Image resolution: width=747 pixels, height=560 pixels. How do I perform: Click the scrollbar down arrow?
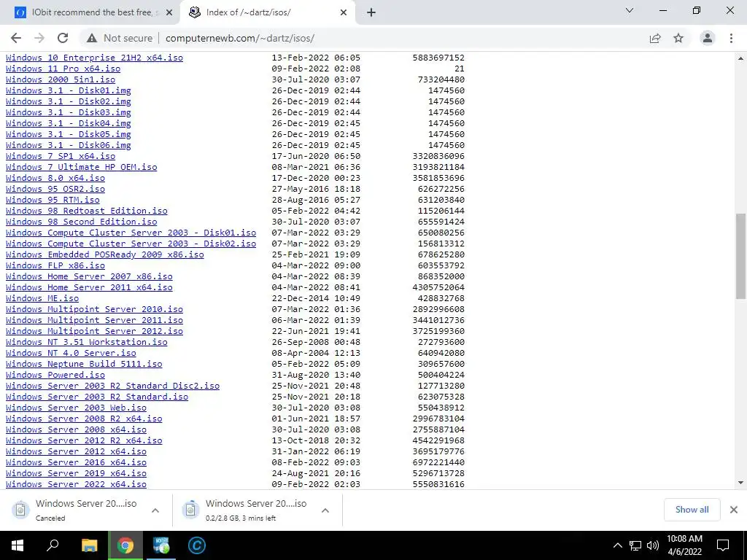740,483
